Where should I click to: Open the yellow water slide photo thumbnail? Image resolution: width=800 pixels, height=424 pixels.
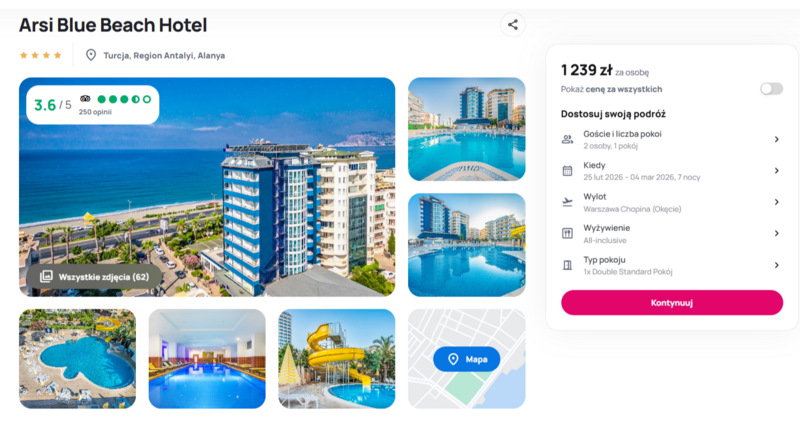(337, 359)
